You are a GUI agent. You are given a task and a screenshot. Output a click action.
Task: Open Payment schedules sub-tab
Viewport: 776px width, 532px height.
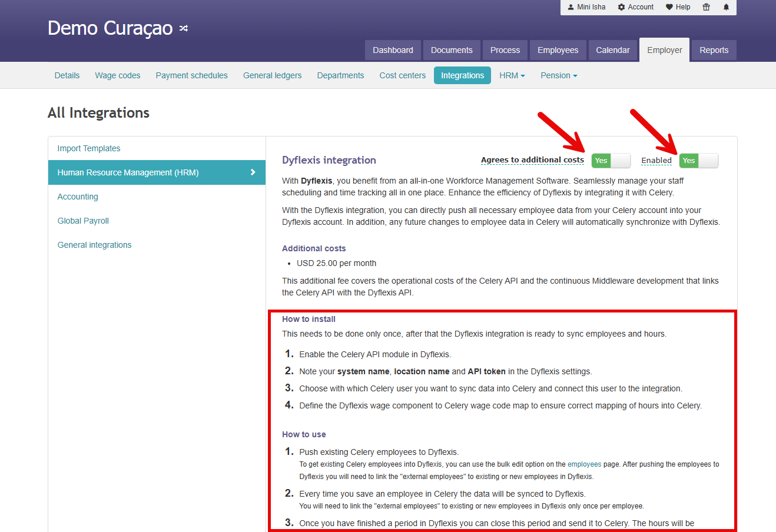pos(192,75)
